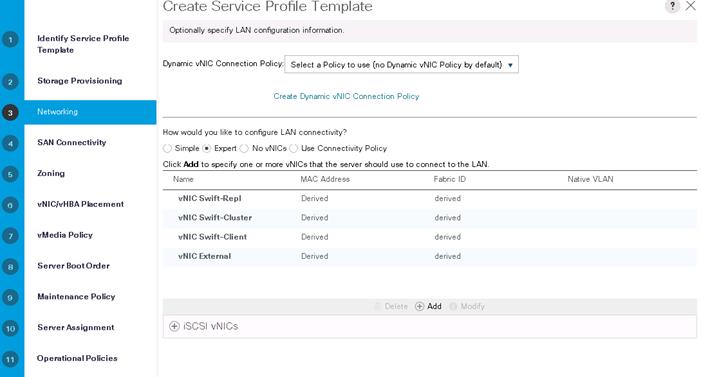The width and height of the screenshot is (701, 377).
Task: Click step 4 circle icon for SAN Connectivity
Action: [10, 144]
